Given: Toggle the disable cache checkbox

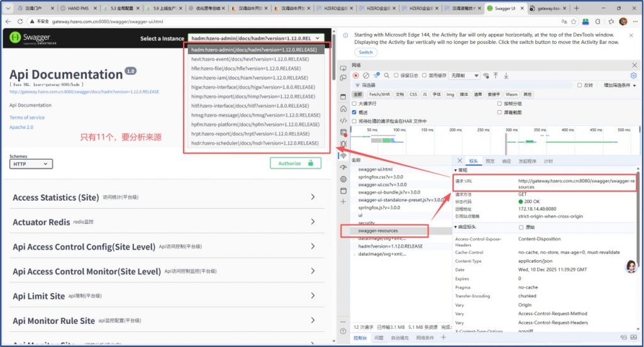Looking at the screenshot, I should tap(425, 75).
